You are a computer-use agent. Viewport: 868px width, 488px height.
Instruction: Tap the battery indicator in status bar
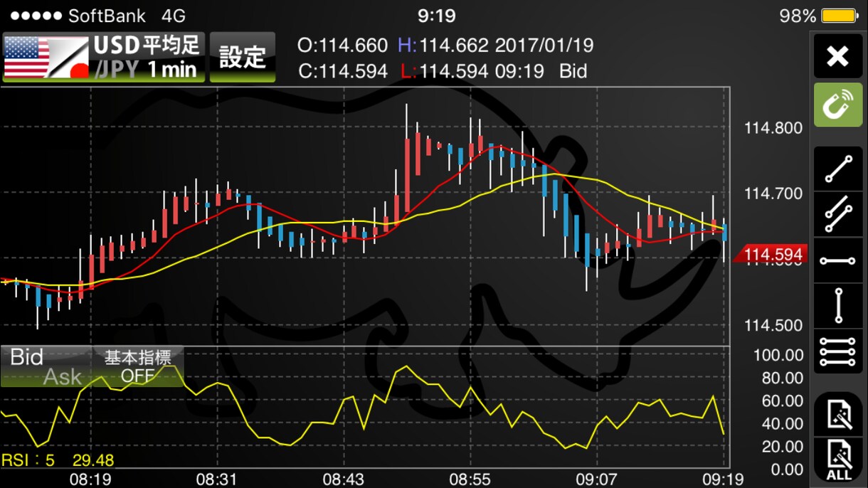(839, 16)
